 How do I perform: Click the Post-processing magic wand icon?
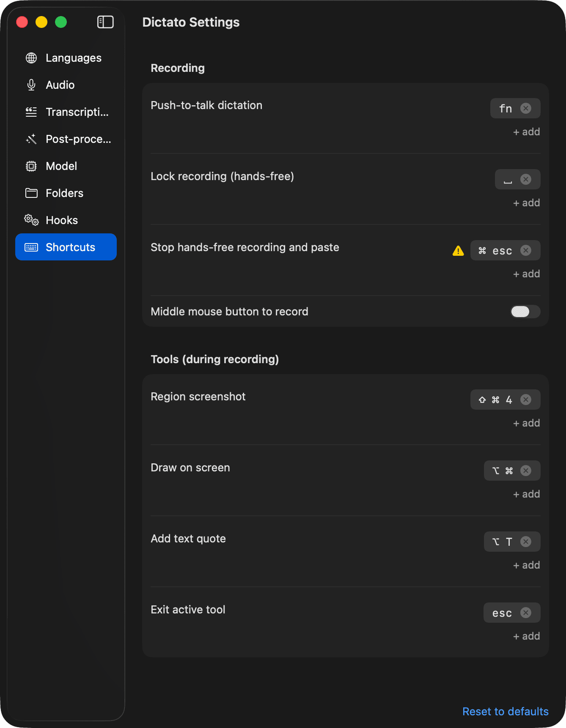pos(31,139)
